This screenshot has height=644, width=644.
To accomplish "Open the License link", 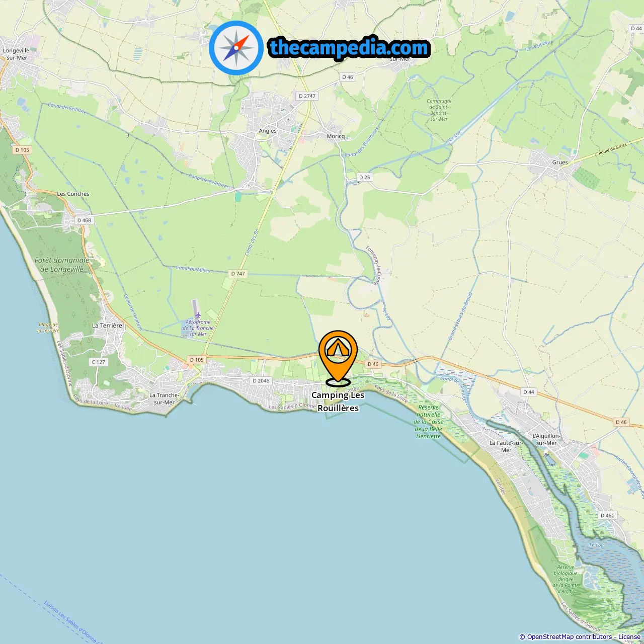I will click(x=629, y=637).
